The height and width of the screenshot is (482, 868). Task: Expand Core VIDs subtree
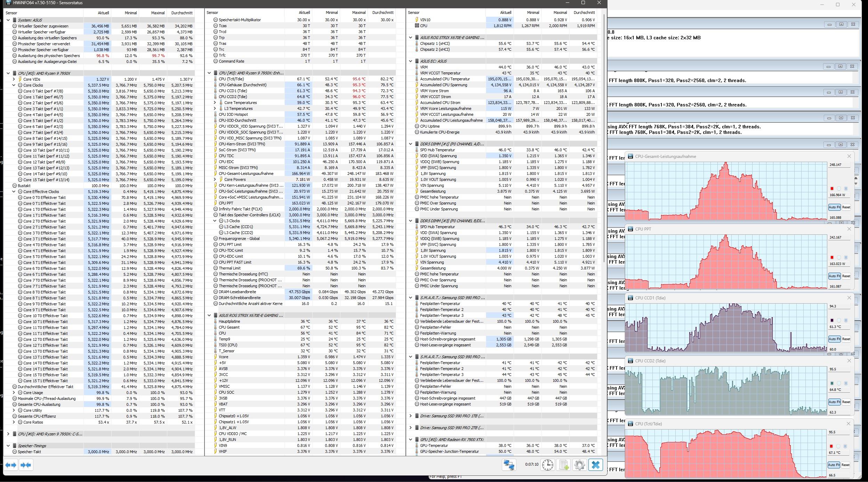coord(14,79)
